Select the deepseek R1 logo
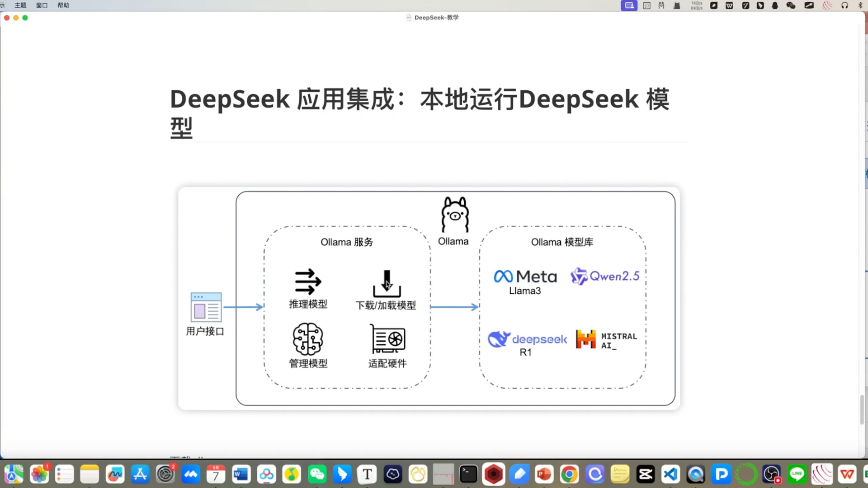 pos(527,339)
